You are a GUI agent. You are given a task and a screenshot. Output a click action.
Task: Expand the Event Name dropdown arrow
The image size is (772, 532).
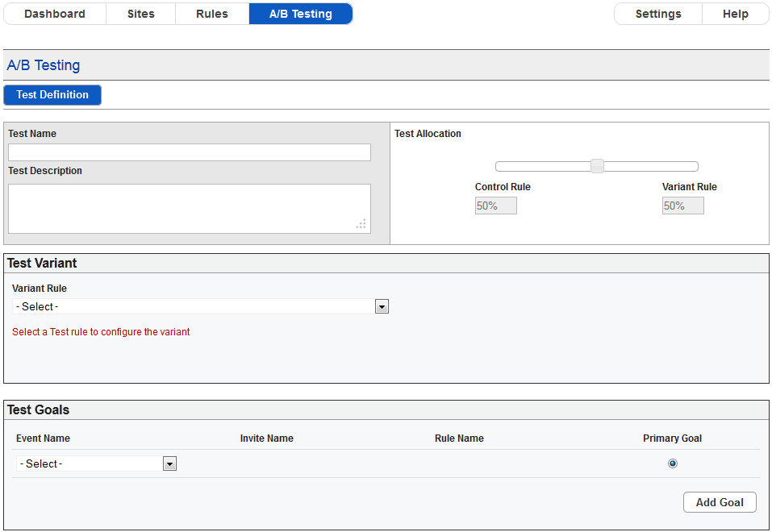[x=170, y=463]
